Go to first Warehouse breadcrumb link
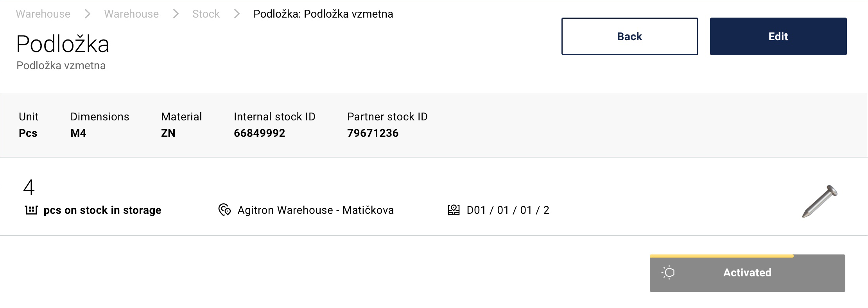868x308 pixels. click(43, 14)
